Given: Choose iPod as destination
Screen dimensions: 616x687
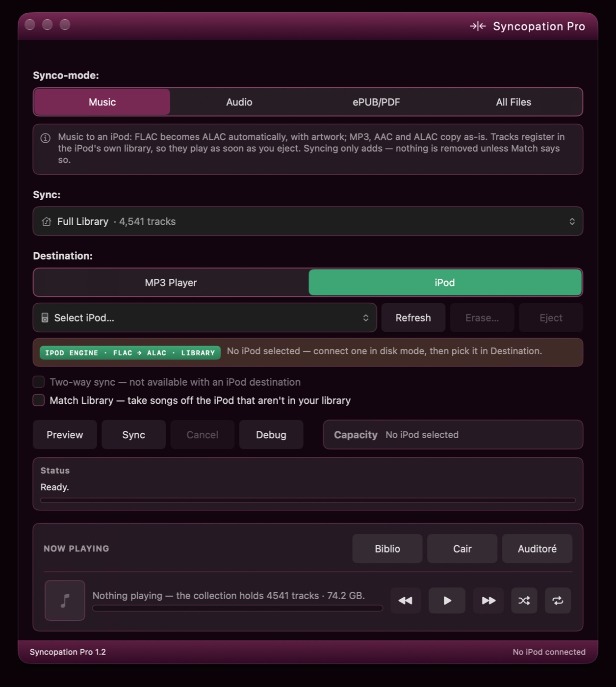Looking at the screenshot, I should (x=445, y=283).
